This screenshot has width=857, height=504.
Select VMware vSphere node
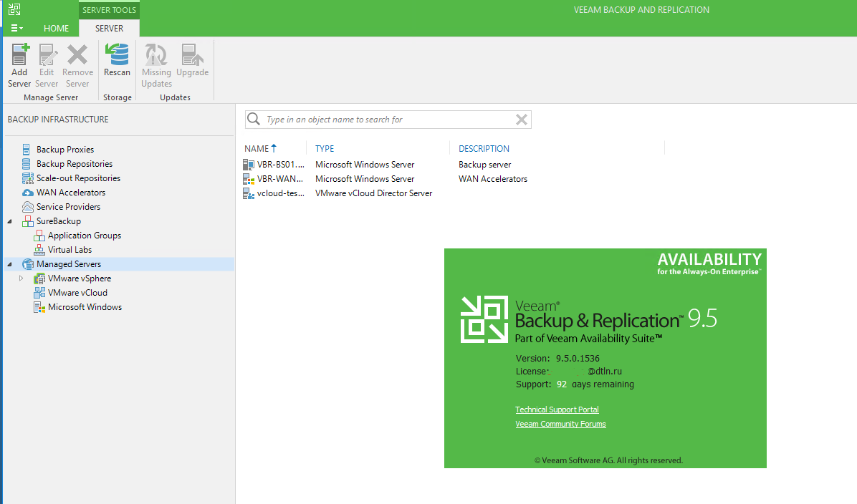(x=80, y=278)
